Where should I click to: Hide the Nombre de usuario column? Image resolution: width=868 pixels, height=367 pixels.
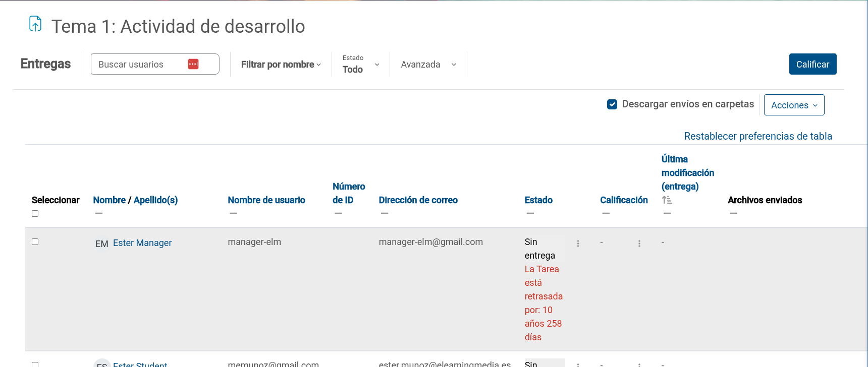233,213
